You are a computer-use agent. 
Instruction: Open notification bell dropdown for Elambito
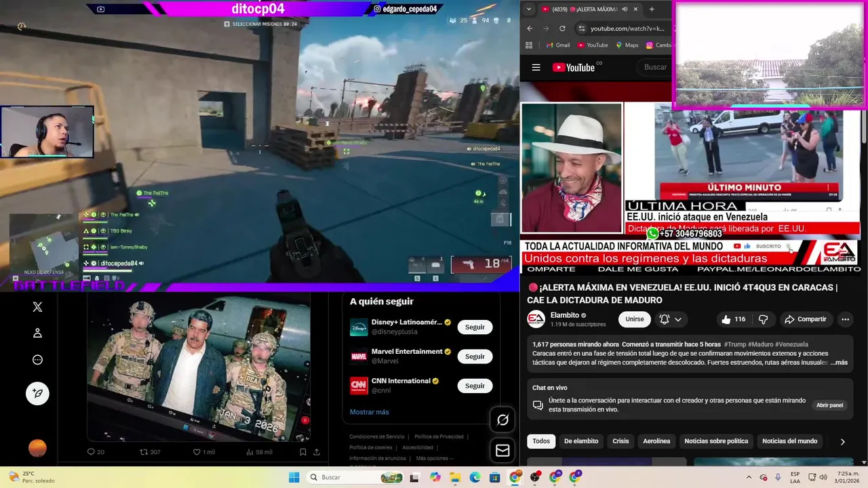tap(671, 319)
